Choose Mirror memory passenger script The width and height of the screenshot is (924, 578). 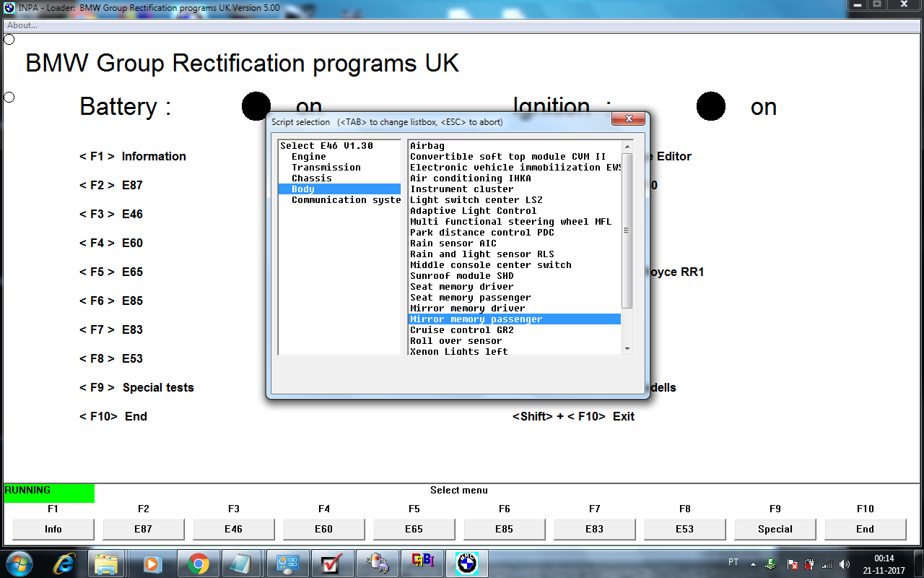(514, 319)
